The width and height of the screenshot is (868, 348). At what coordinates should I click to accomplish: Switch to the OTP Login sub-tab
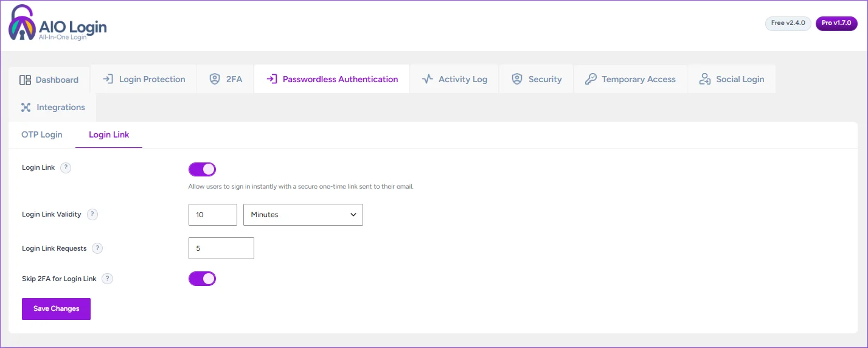coord(42,134)
